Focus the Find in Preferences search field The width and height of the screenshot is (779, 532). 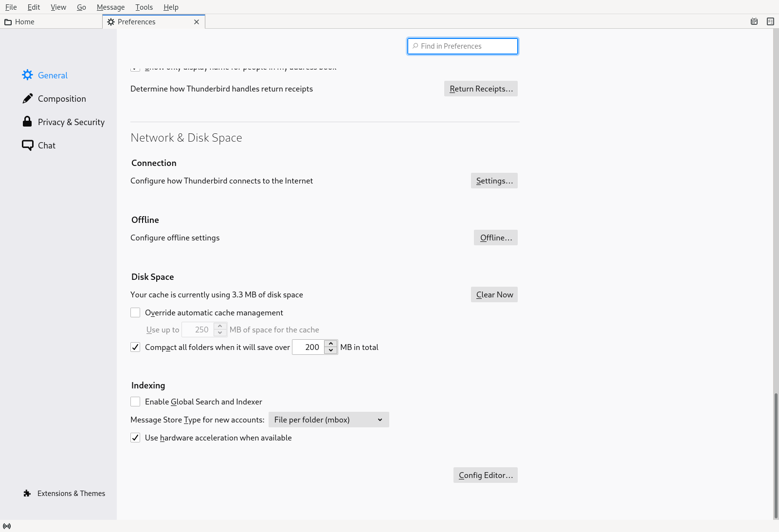tap(462, 46)
